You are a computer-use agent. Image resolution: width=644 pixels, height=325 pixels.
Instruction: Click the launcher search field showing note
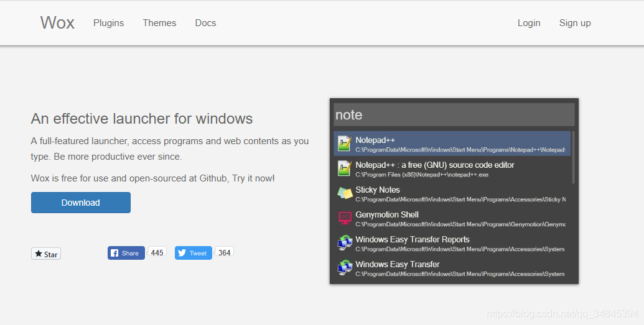[x=454, y=114]
